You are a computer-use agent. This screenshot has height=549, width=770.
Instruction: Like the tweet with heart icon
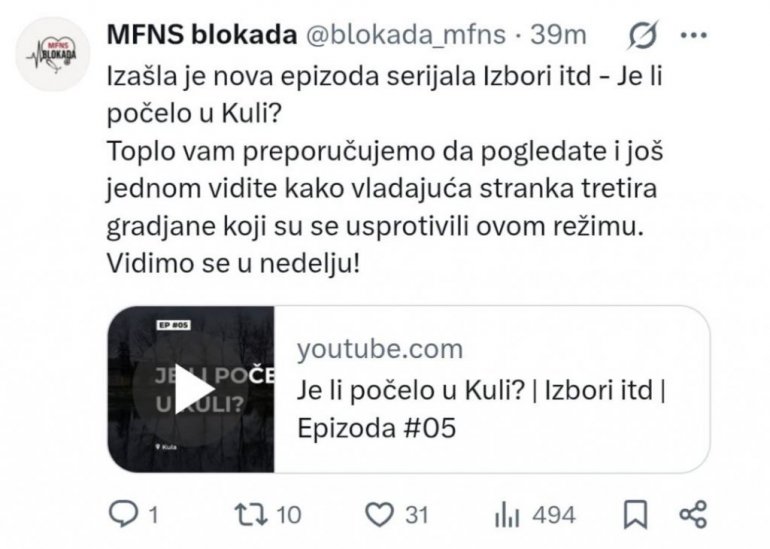coord(380,515)
